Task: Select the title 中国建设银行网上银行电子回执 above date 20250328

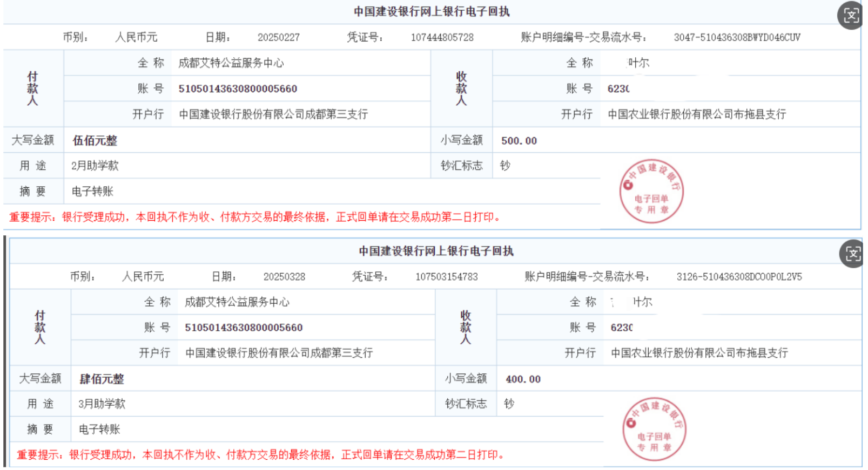Action: pos(436,251)
